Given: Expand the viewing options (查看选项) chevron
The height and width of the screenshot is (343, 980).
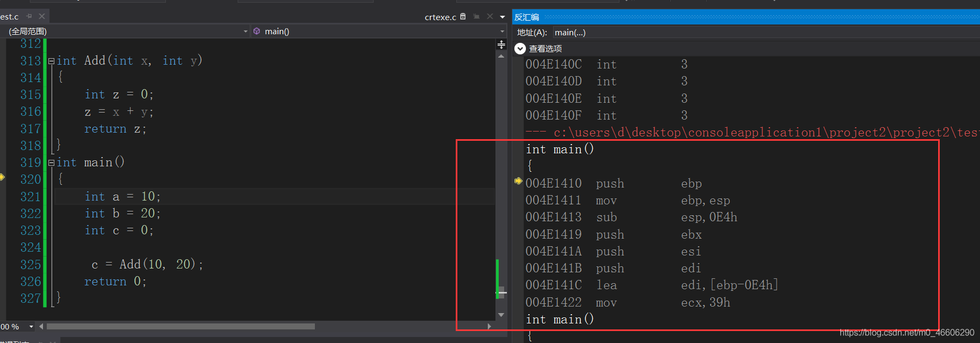Looking at the screenshot, I should [x=520, y=48].
